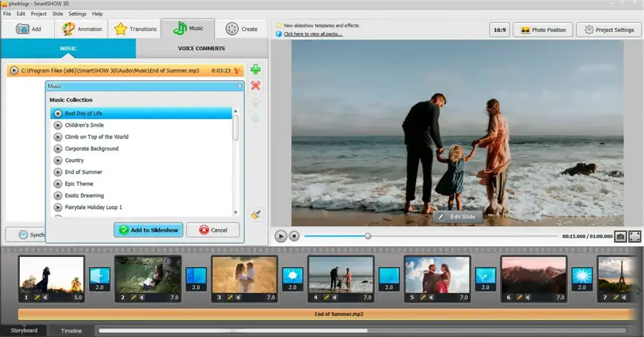The height and width of the screenshot is (337, 644).
Task: Preview the Best Day of Life song
Action: (x=58, y=114)
